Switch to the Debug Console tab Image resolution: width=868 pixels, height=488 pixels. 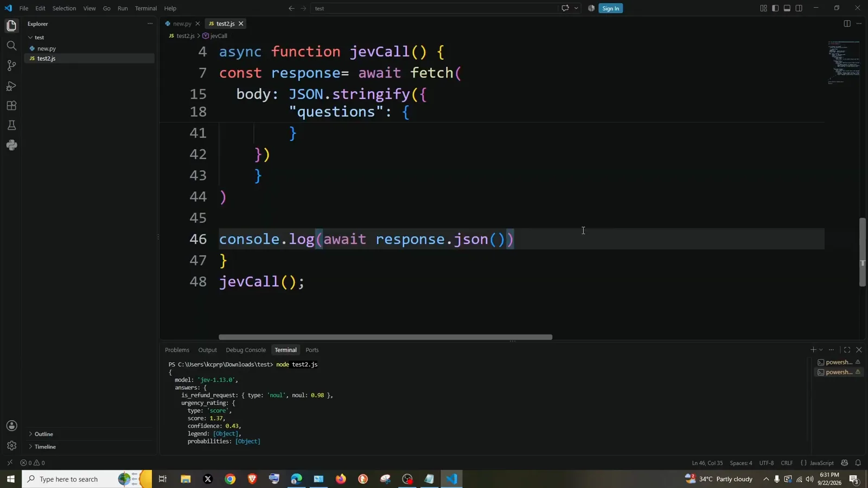pyautogui.click(x=246, y=350)
